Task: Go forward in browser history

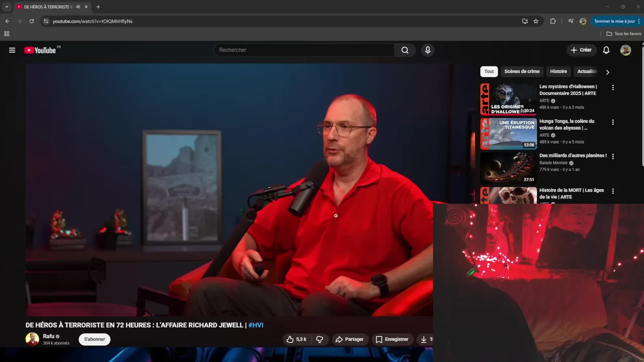Action: click(19, 21)
